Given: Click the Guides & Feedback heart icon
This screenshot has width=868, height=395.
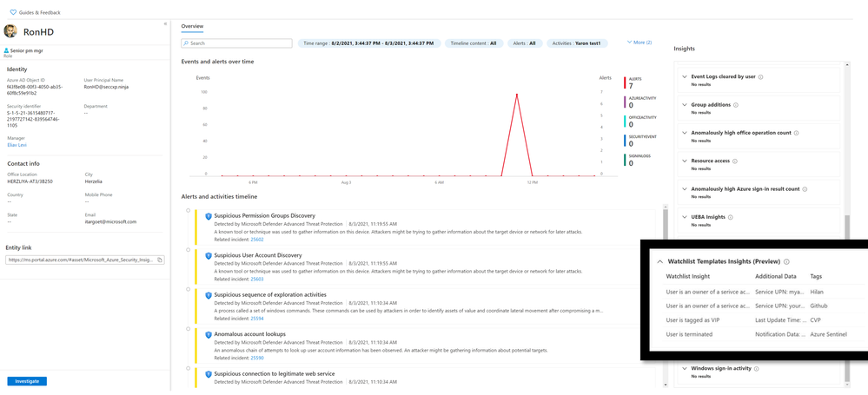Looking at the screenshot, I should coord(13,12).
